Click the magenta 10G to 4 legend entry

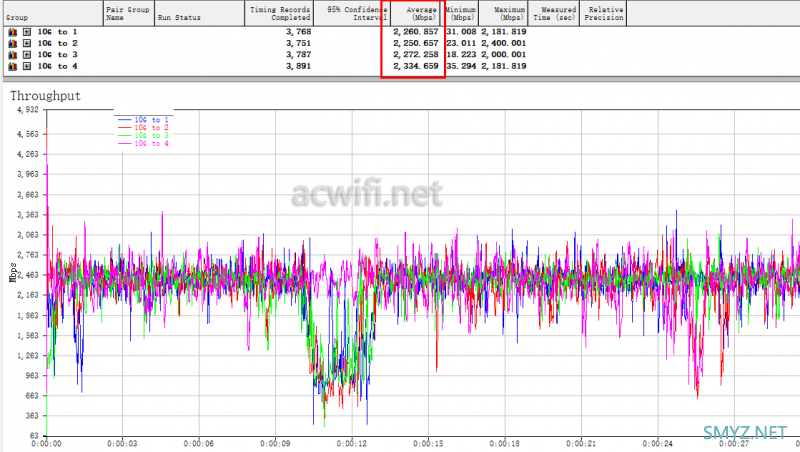(152, 144)
